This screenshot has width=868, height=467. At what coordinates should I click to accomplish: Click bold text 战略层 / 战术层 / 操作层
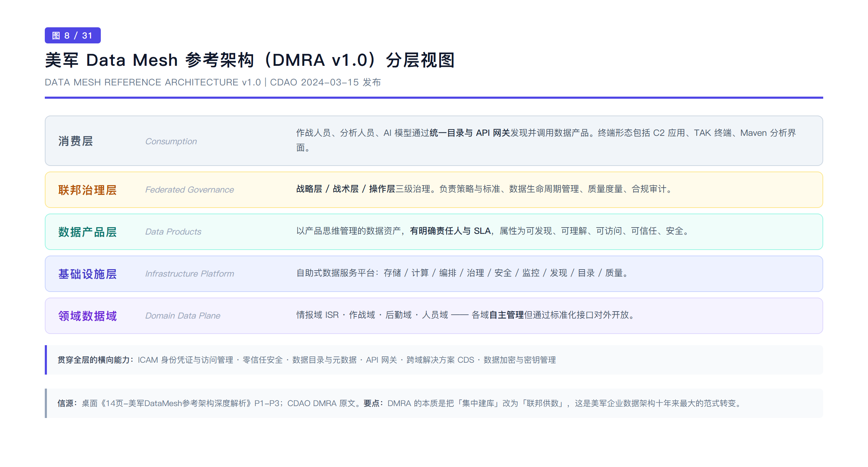pos(345,189)
